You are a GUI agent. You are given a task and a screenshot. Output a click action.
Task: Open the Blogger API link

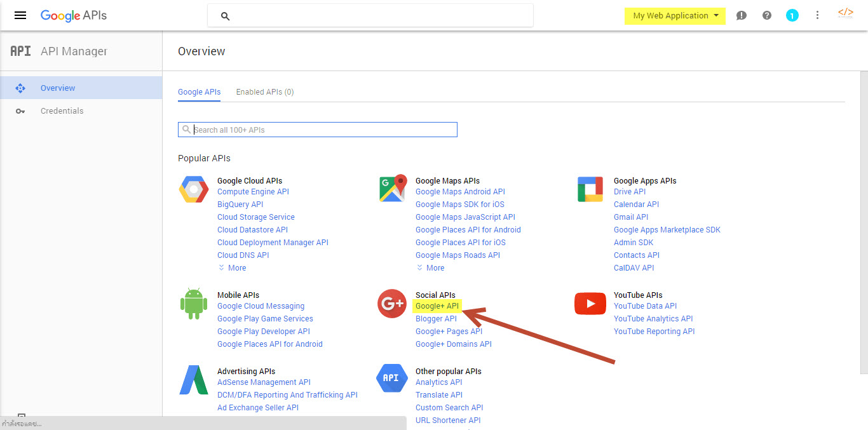tap(436, 319)
